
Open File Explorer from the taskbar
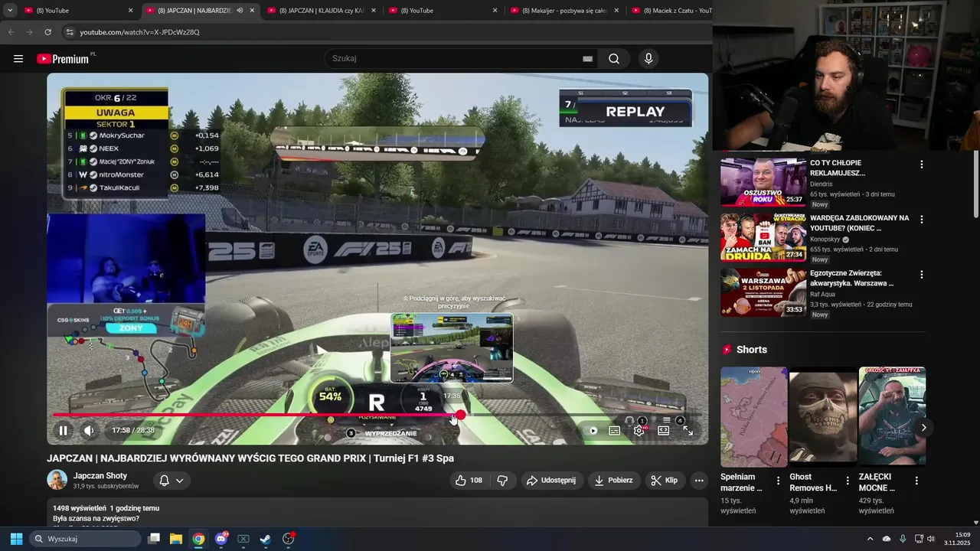pyautogui.click(x=176, y=539)
